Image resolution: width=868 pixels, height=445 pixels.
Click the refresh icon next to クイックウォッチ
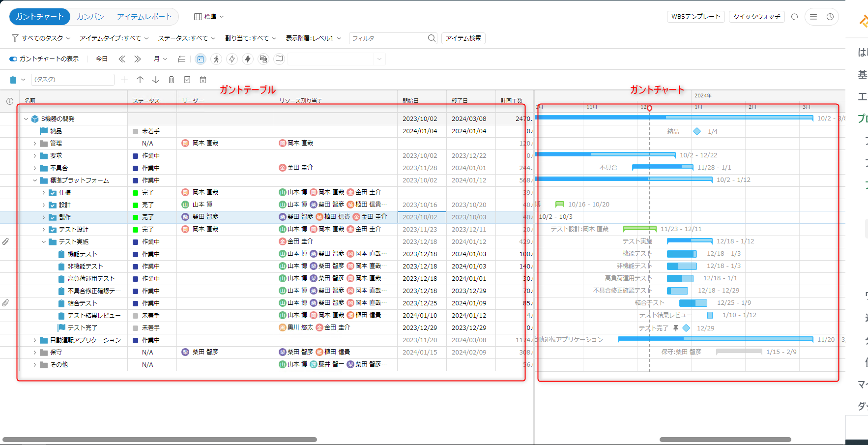click(x=795, y=17)
